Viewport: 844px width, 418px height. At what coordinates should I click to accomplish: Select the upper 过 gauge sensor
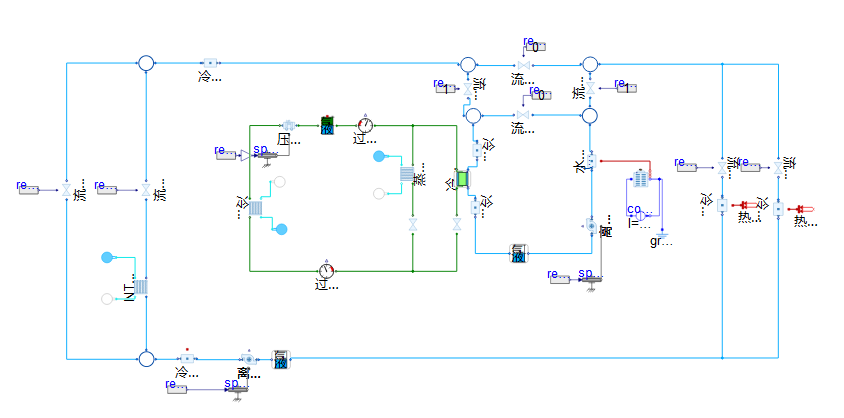364,125
